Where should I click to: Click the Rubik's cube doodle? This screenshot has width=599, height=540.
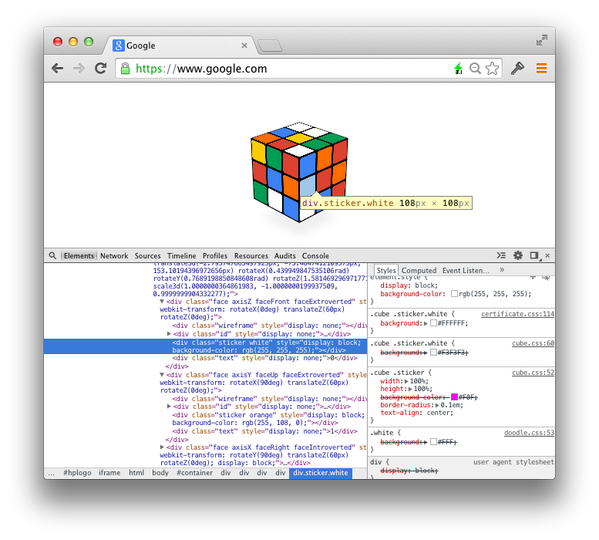click(x=299, y=172)
